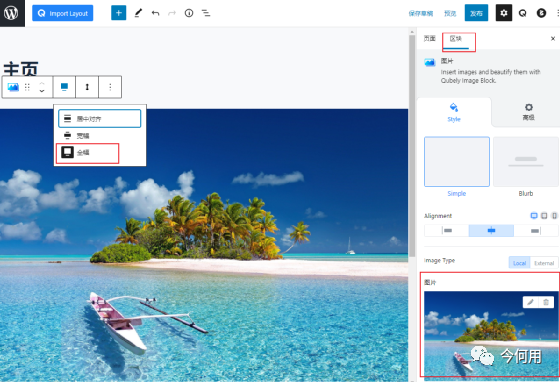Click the page title heading

tap(21, 69)
